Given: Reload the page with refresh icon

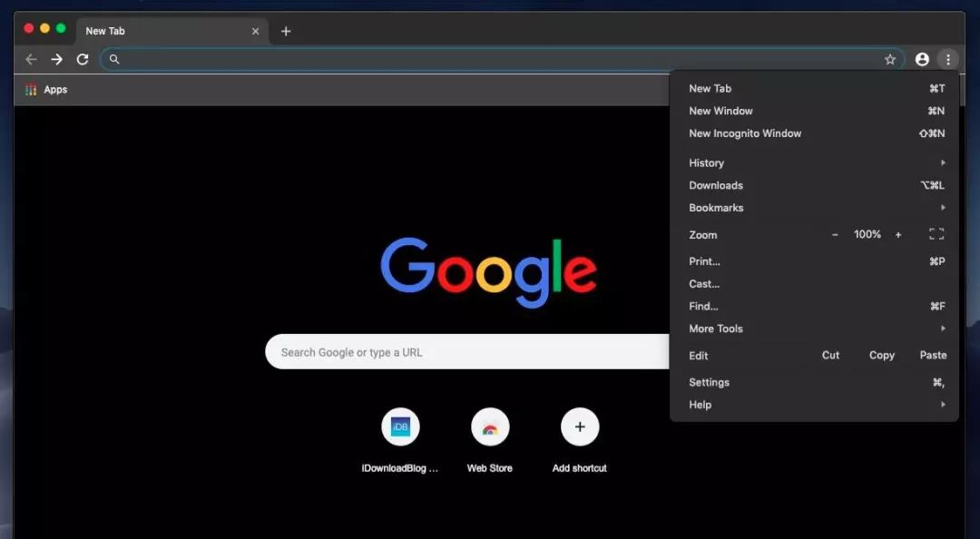Looking at the screenshot, I should (x=83, y=59).
